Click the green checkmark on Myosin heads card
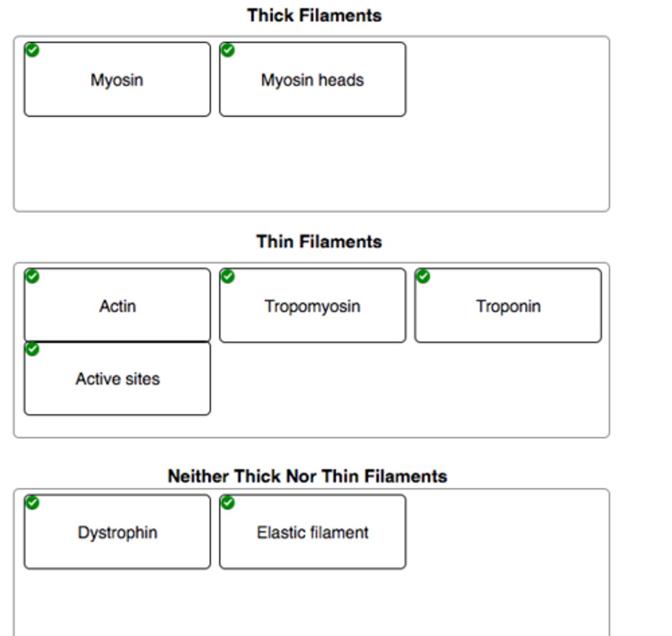672x636 pixels. 228,50
